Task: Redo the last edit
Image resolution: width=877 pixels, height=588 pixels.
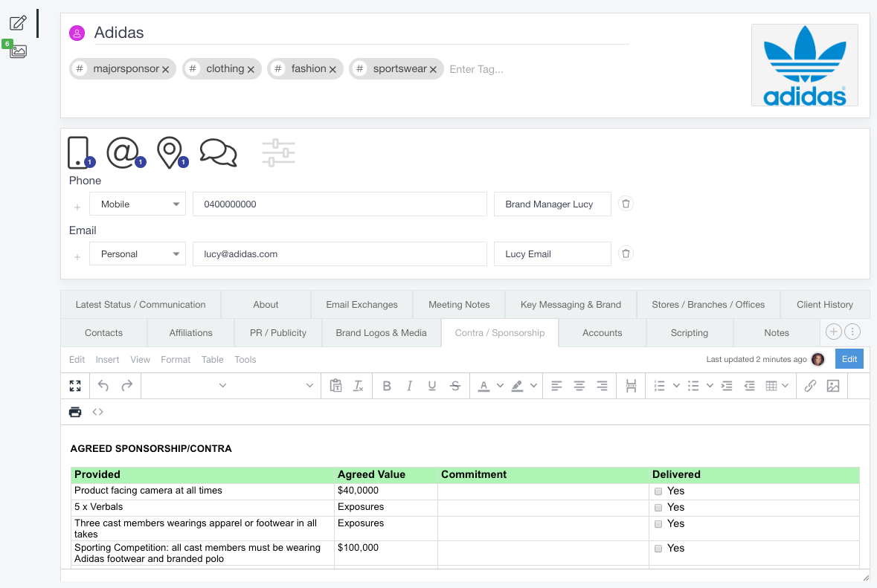Action: pos(127,385)
